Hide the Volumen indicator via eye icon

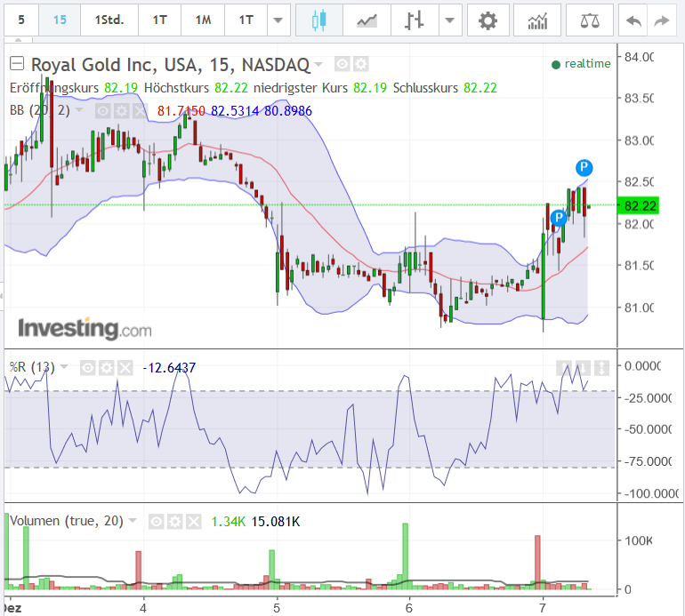pyautogui.click(x=156, y=521)
